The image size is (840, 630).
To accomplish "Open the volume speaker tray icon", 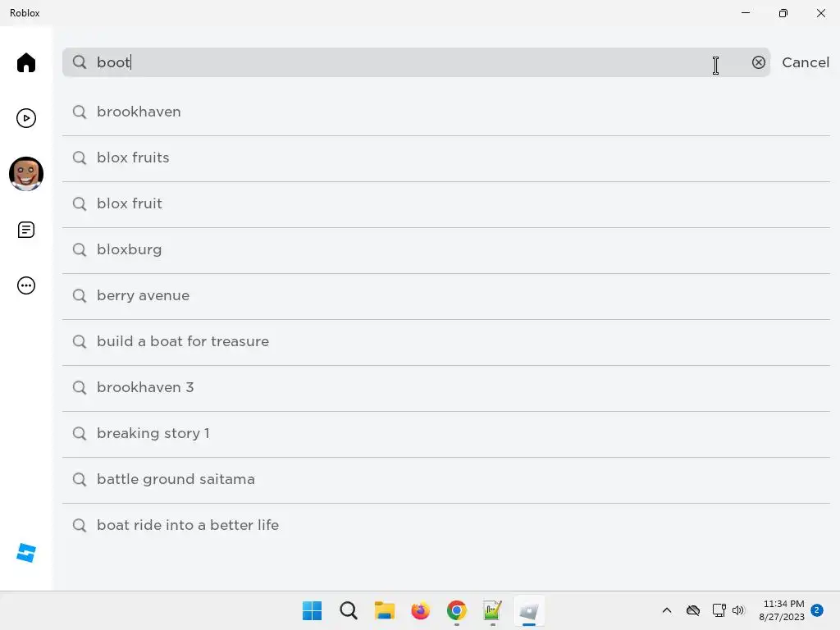I will click(738, 610).
